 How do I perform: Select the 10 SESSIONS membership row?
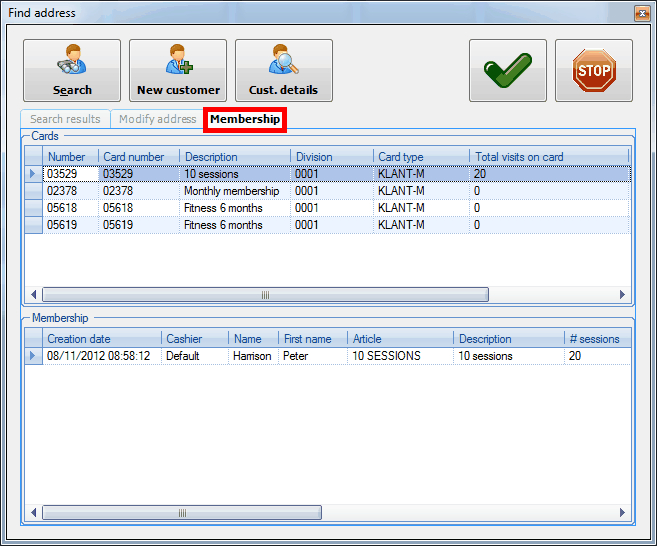386,356
